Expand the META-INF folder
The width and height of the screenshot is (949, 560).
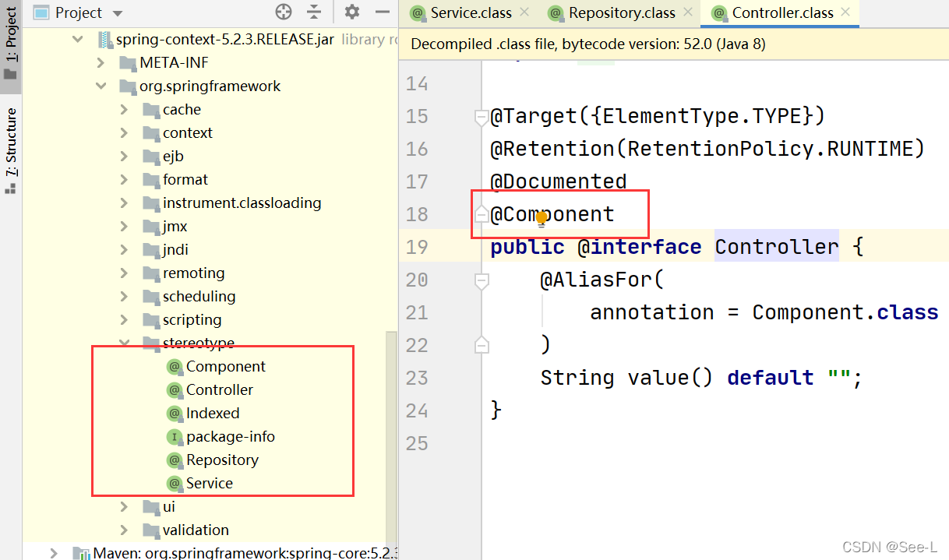101,62
